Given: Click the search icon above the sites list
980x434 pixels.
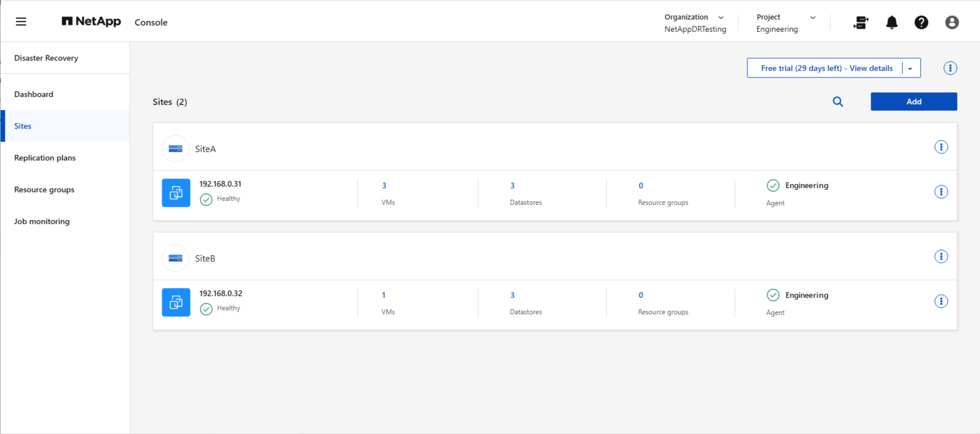Looking at the screenshot, I should (838, 102).
